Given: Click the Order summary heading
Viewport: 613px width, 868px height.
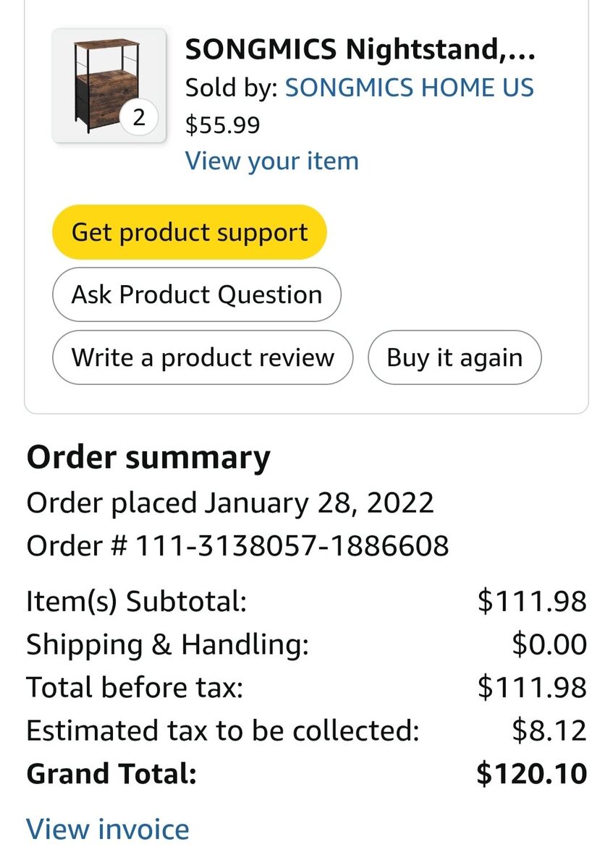Looking at the screenshot, I should [x=148, y=458].
